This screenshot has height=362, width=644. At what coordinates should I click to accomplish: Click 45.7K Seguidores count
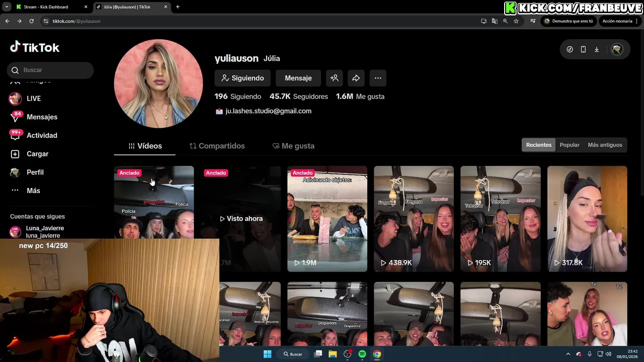click(299, 97)
